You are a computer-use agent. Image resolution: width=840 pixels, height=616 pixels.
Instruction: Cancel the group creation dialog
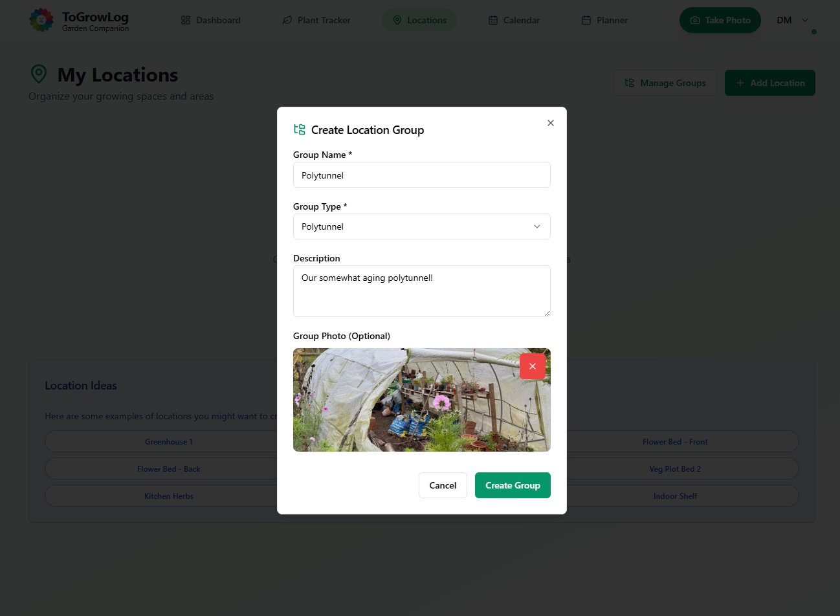443,485
